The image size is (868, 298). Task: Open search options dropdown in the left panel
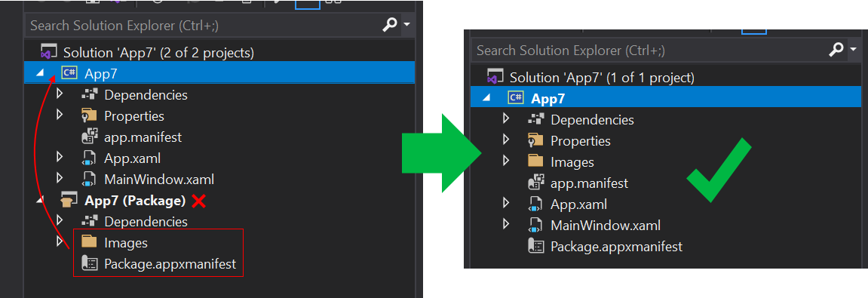pos(407,25)
